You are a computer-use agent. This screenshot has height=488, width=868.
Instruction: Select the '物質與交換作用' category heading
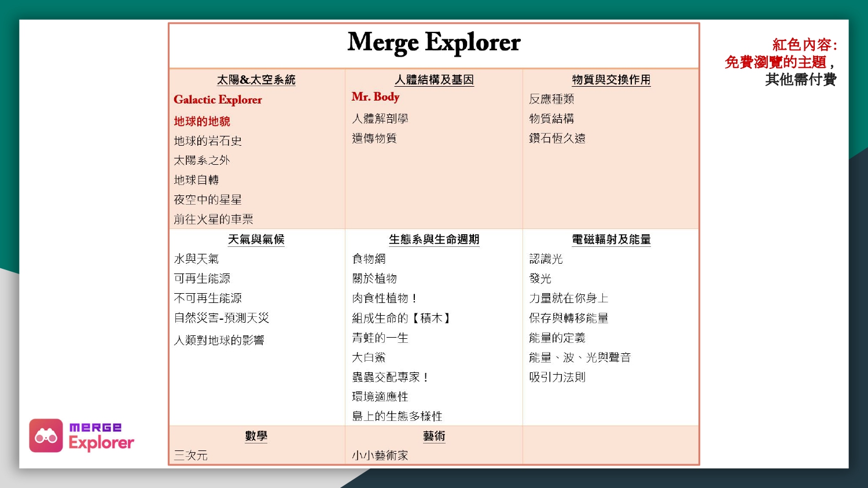point(611,80)
